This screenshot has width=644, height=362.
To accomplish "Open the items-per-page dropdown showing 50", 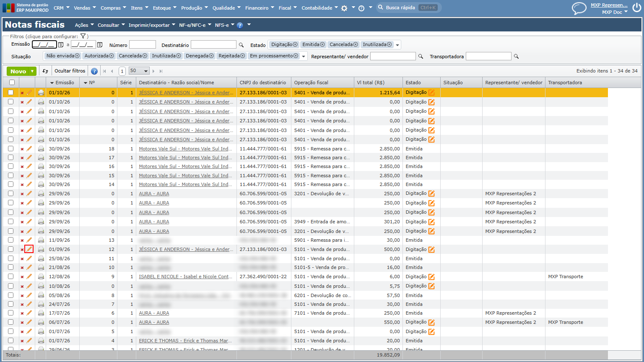I will tap(139, 71).
